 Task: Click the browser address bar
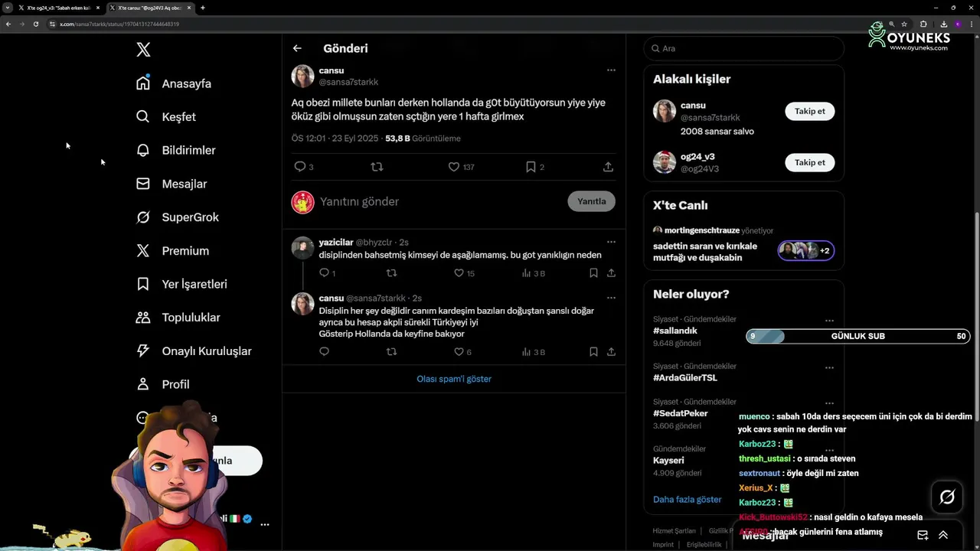click(459, 24)
